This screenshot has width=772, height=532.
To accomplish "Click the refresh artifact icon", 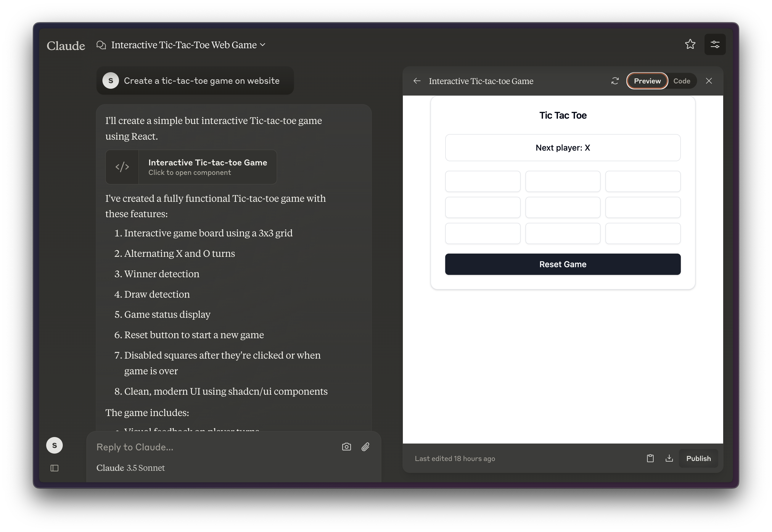I will (615, 81).
